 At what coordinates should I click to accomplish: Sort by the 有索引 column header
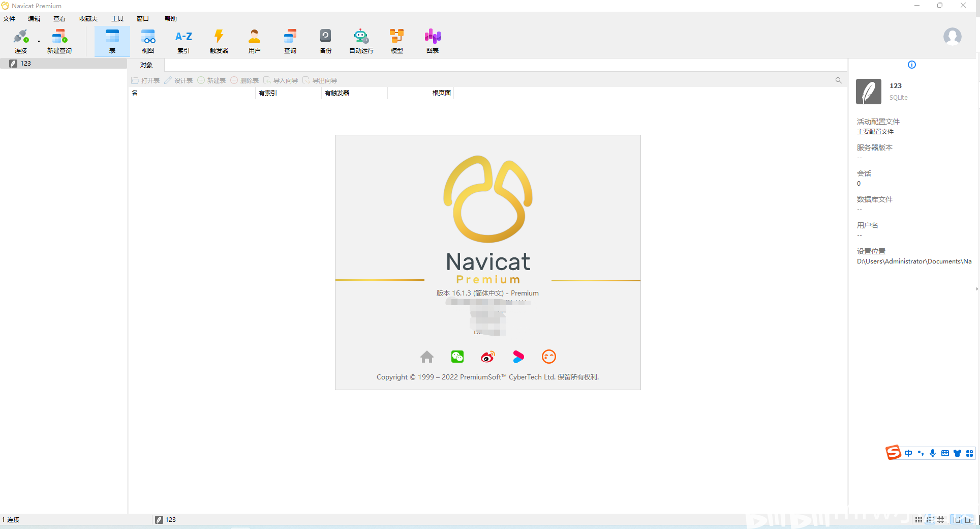click(288, 93)
